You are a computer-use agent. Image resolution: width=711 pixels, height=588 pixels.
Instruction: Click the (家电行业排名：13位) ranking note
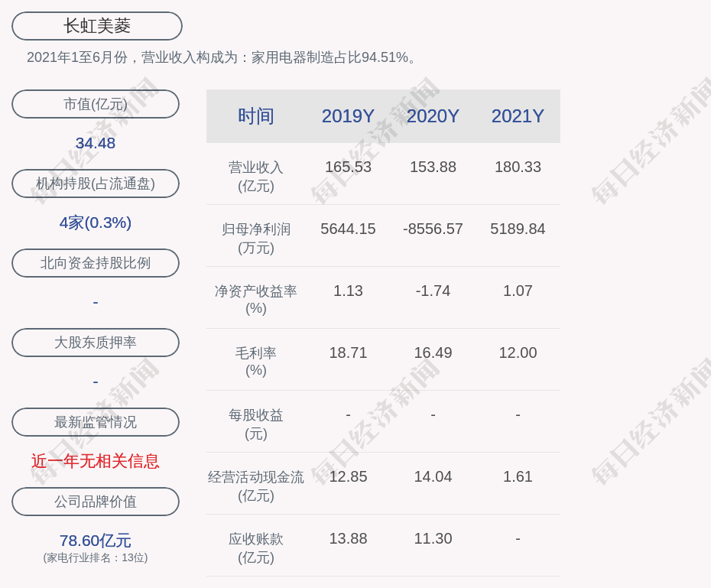click(x=96, y=557)
